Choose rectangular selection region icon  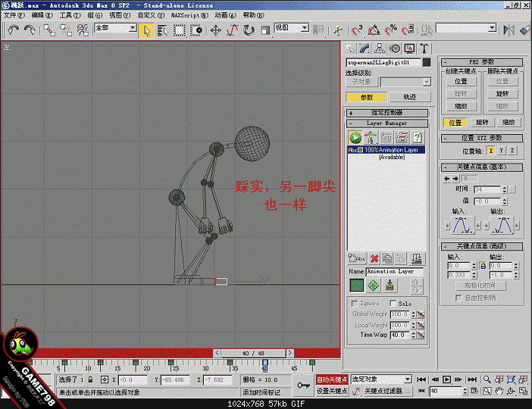pos(180,30)
